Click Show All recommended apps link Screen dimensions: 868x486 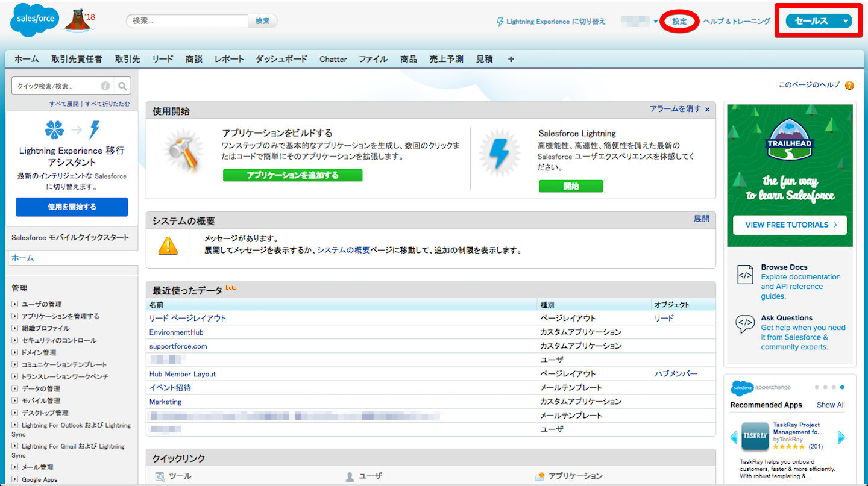coord(831,405)
